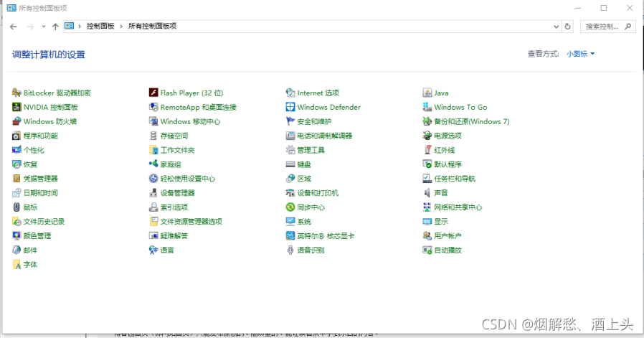Image resolution: width=644 pixels, height=338 pixels.
Task: Click the 电源选项 icon
Action: point(427,136)
